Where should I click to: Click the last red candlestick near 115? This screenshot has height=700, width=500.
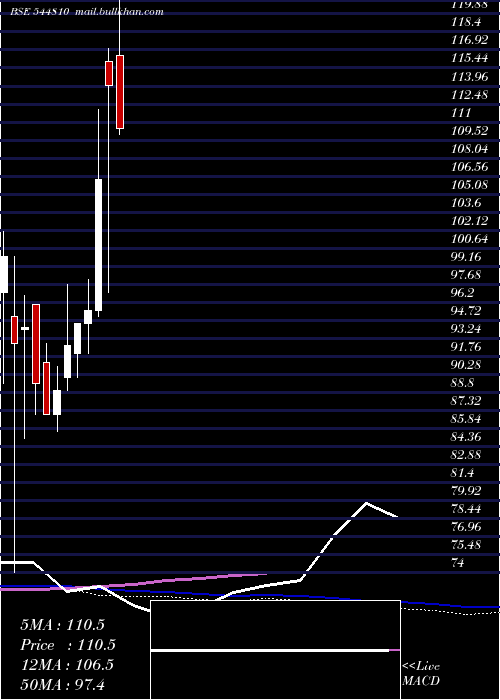(120, 92)
